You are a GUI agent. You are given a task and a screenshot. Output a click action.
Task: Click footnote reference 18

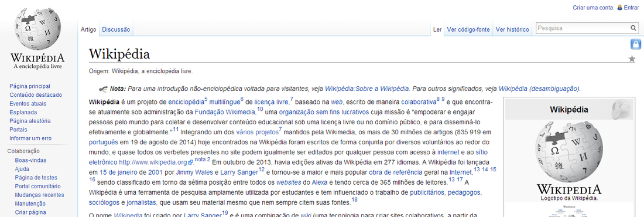pos(354,200)
